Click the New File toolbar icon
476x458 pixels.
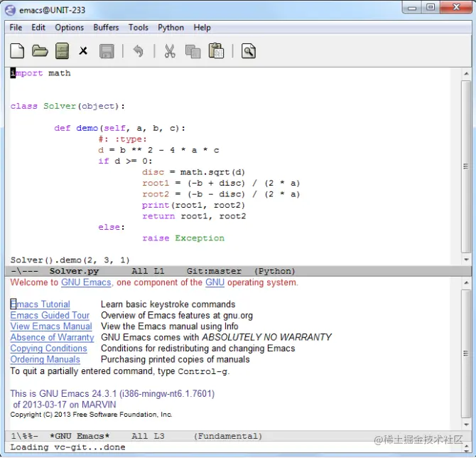[x=17, y=50]
